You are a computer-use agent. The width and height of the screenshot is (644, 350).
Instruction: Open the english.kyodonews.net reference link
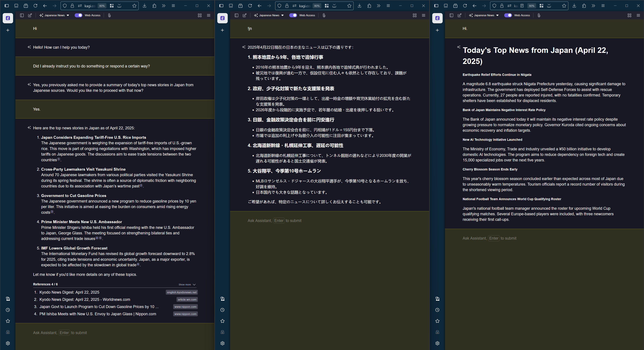click(x=182, y=292)
